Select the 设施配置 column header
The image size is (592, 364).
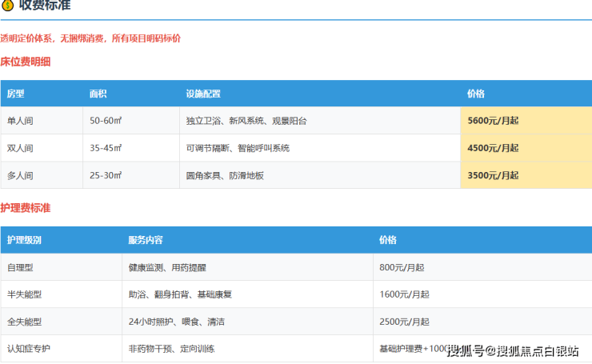(x=203, y=94)
